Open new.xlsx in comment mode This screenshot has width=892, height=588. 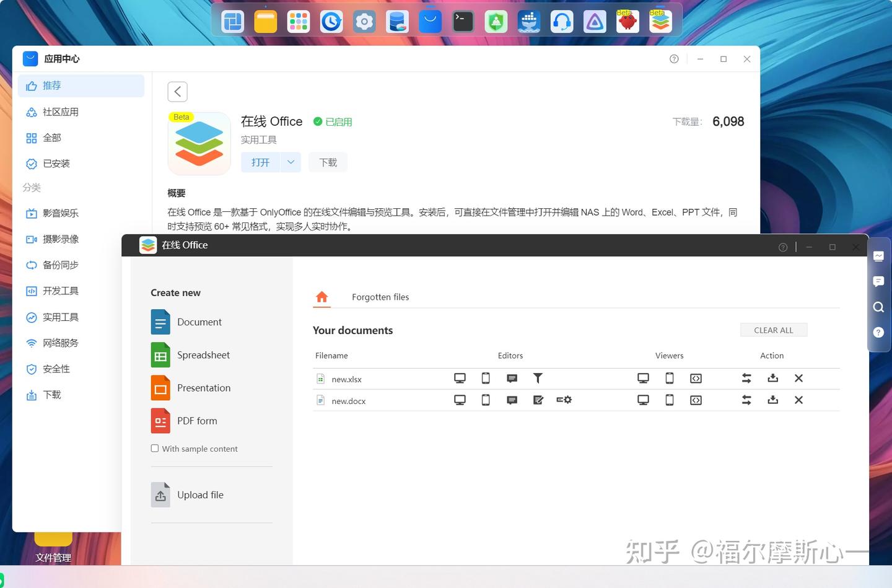512,378
